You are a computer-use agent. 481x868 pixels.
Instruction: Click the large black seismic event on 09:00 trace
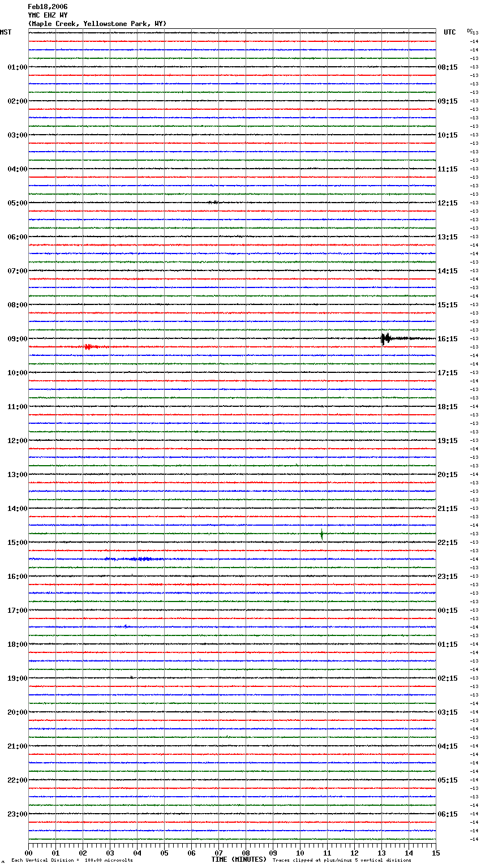(386, 339)
